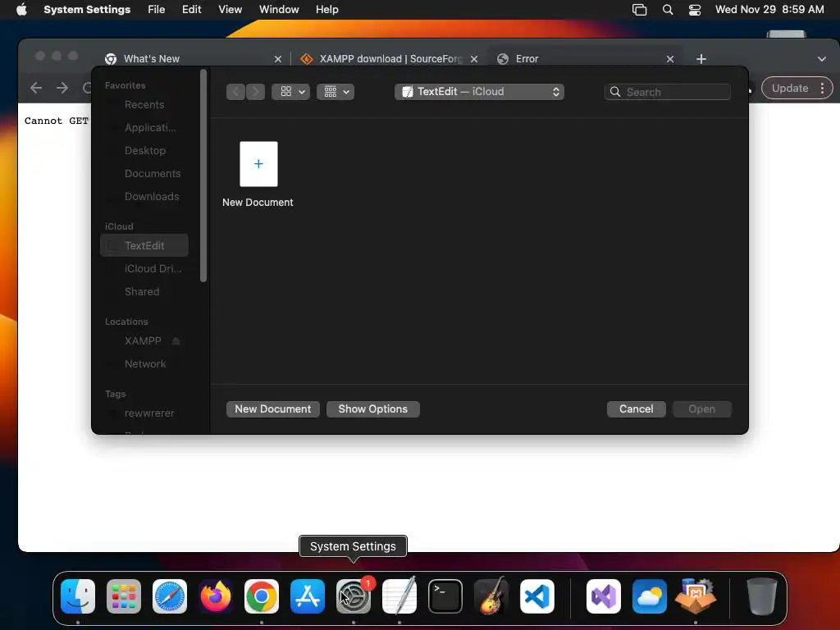Screen dimensions: 840x630
Task: Open the App Store Dock icon
Action: point(308,596)
